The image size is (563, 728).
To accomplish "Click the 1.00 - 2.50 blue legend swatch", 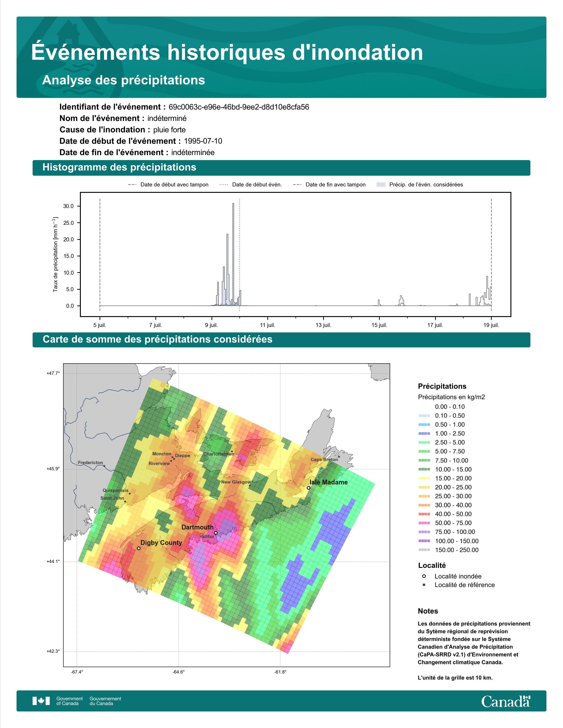I will tap(424, 433).
